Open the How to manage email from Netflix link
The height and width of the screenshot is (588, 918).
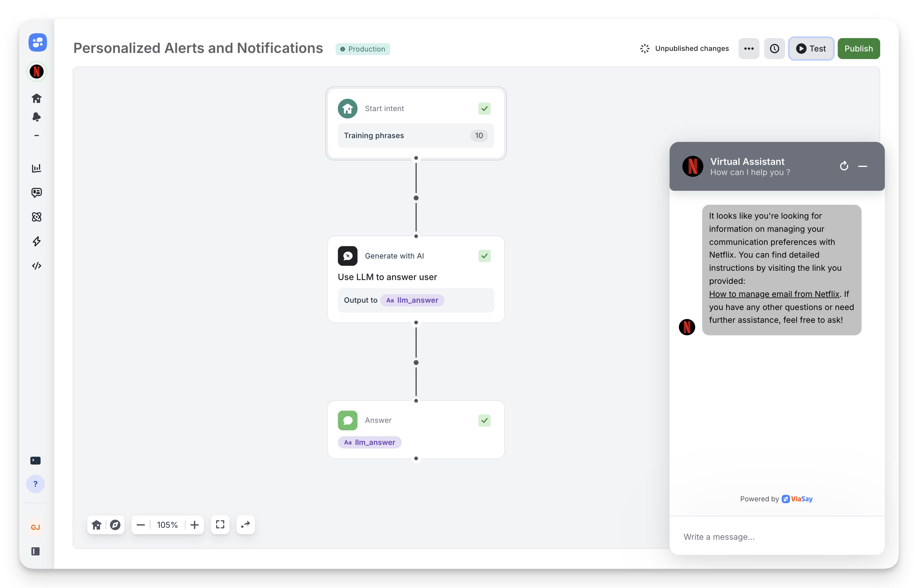[774, 294]
